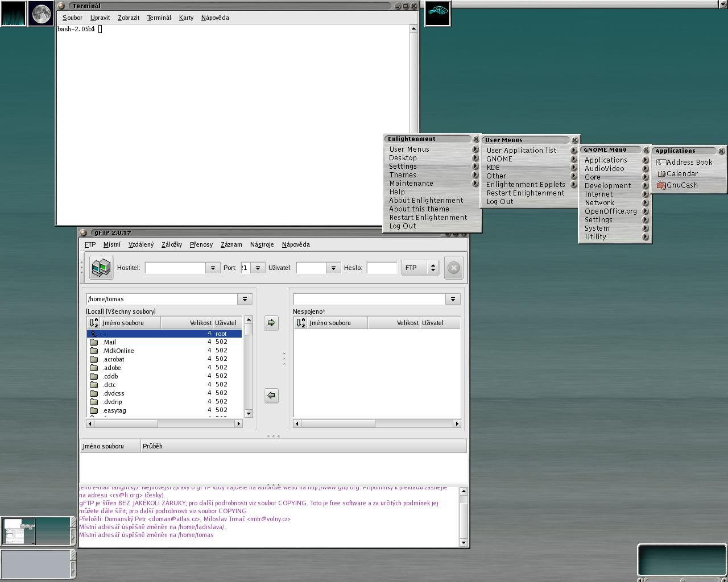Select Enlightenment Epplets entry
The height and width of the screenshot is (582, 728).
pos(526,185)
